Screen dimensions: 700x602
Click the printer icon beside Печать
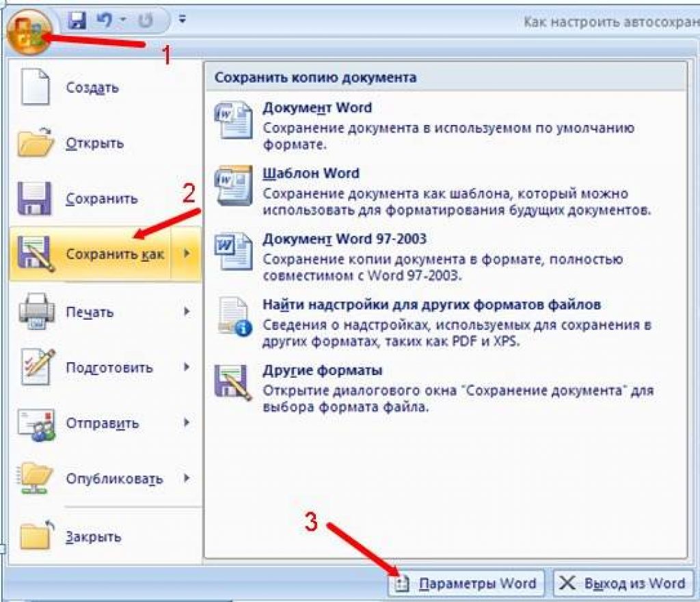coord(37,312)
